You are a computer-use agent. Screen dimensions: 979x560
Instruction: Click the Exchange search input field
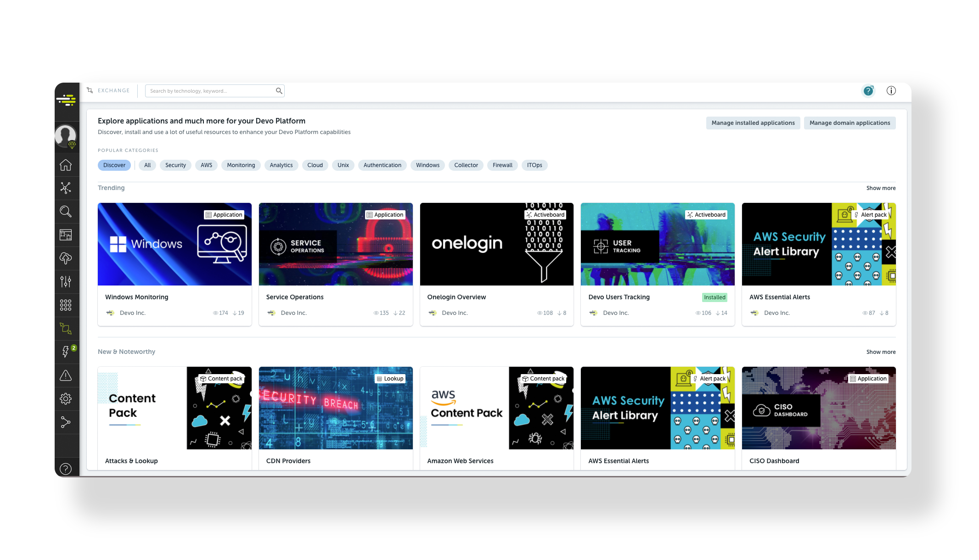(210, 91)
